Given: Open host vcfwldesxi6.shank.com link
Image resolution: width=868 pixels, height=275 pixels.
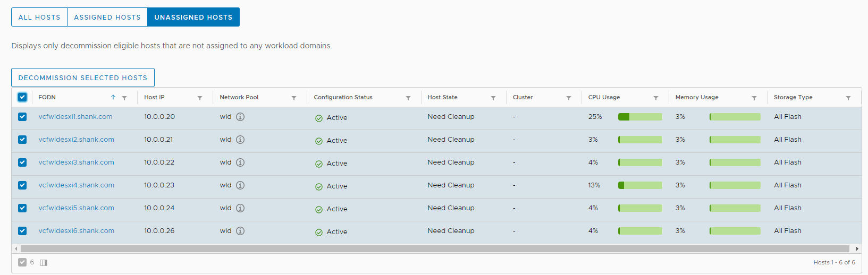Looking at the screenshot, I should (x=76, y=231).
